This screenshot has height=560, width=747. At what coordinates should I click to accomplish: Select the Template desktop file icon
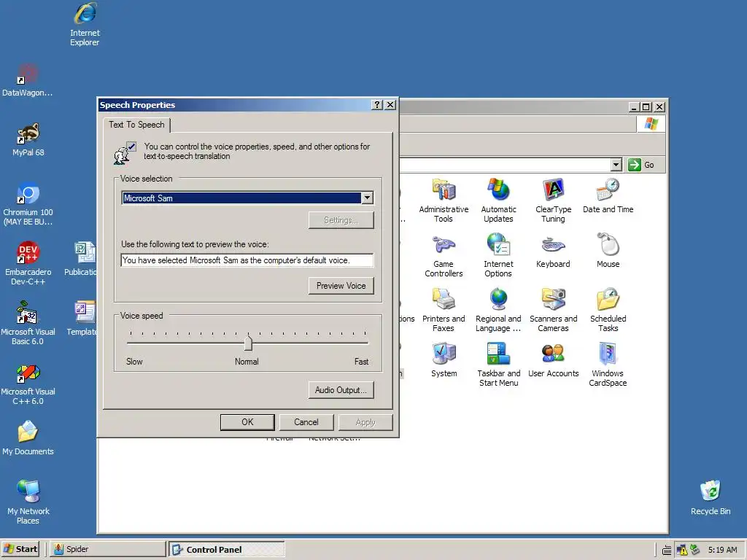(x=82, y=318)
